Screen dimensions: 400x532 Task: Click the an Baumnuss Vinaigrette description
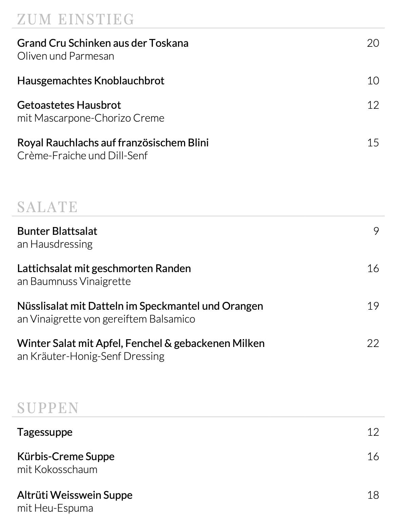click(74, 282)
